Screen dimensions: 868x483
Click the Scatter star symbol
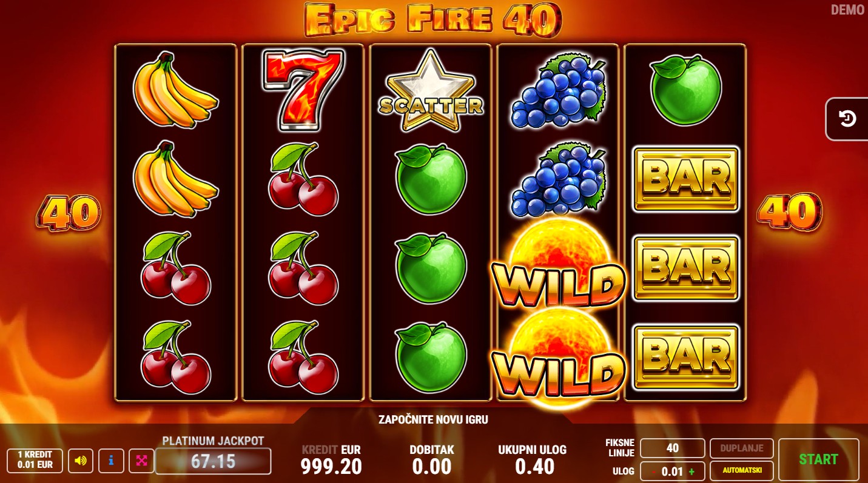point(431,91)
